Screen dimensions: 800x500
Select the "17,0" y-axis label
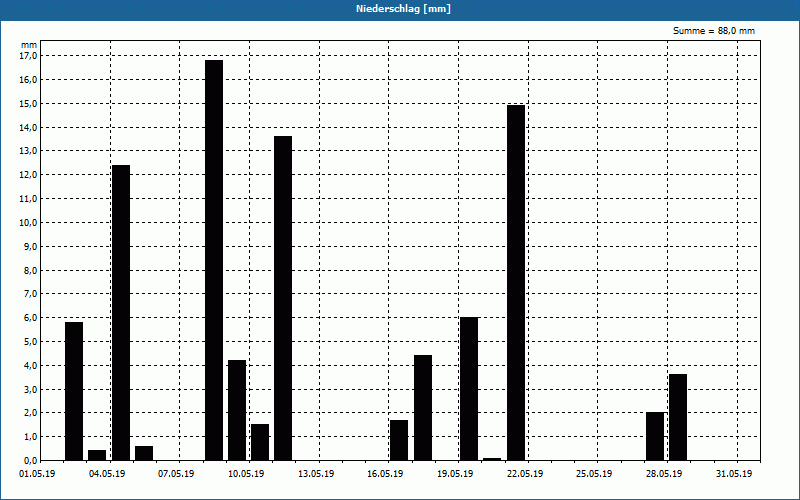(x=29, y=56)
